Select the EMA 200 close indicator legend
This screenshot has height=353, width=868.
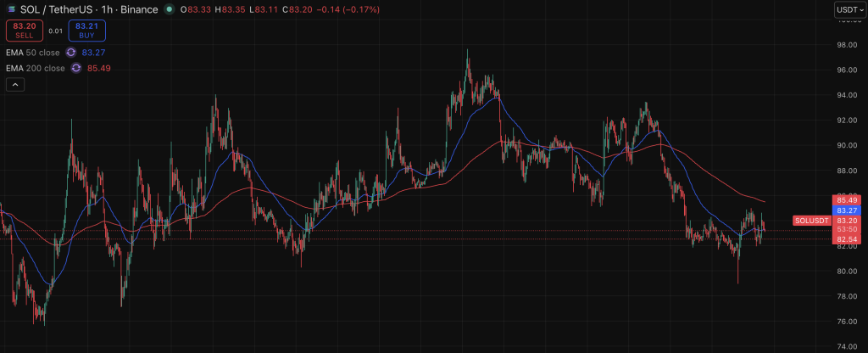point(34,68)
